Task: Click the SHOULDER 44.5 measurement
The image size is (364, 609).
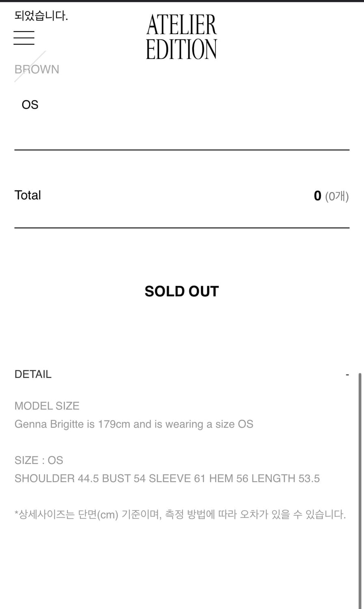Action: pyautogui.click(x=56, y=479)
